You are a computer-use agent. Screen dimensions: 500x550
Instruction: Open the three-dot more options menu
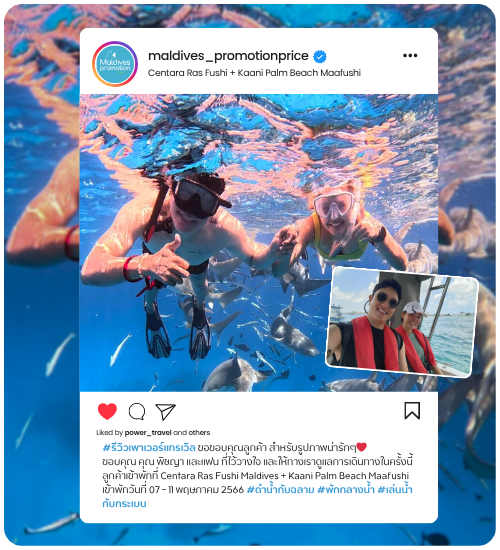(410, 55)
